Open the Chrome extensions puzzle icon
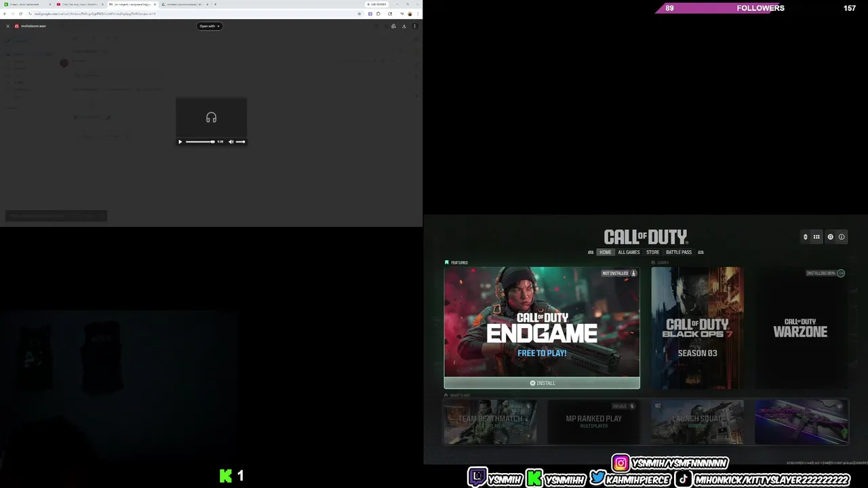This screenshot has height=488, width=868. [378, 14]
